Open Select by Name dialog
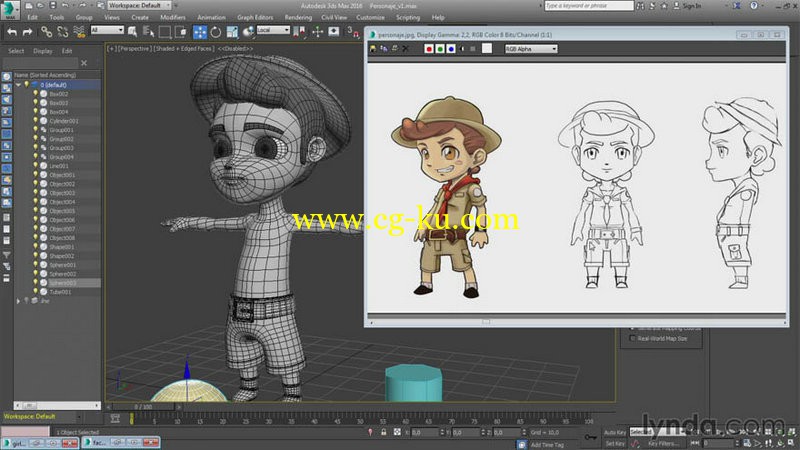This screenshot has height=450, width=800. (x=148, y=32)
